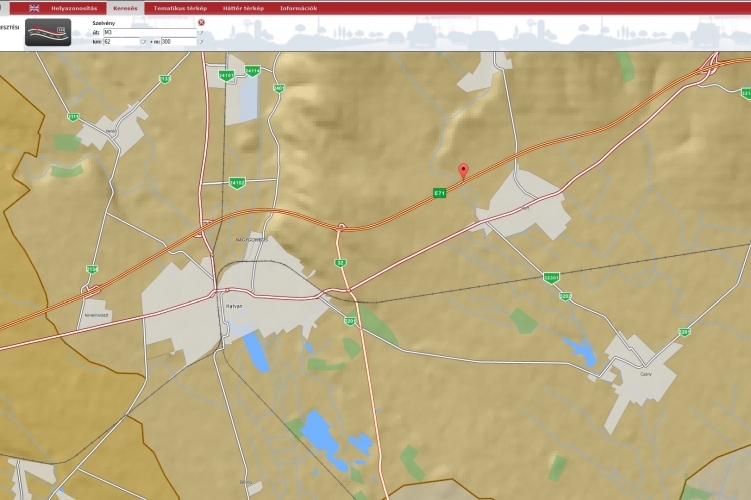Viewport: 751px width, 500px height.
Task: Click the 32301 road shield
Action: pos(551,278)
